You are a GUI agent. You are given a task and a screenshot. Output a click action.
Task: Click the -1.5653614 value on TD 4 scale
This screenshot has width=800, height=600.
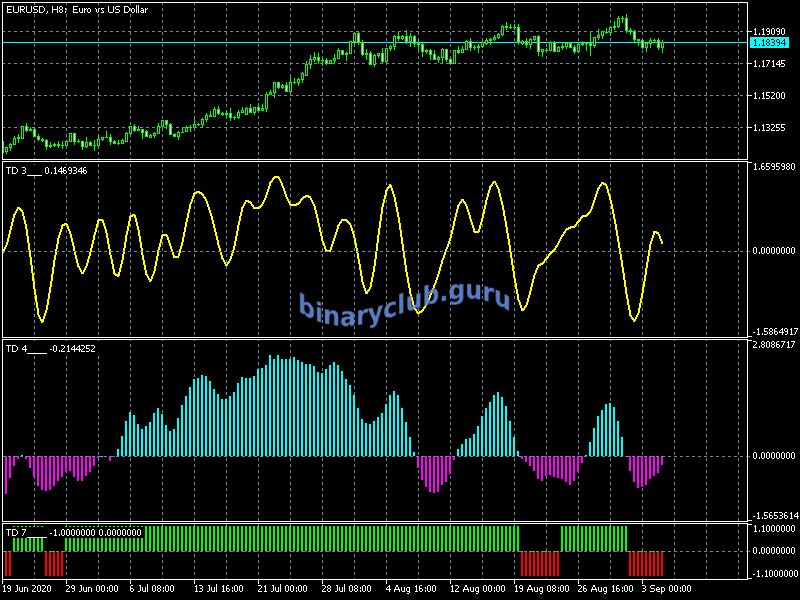[x=774, y=516]
